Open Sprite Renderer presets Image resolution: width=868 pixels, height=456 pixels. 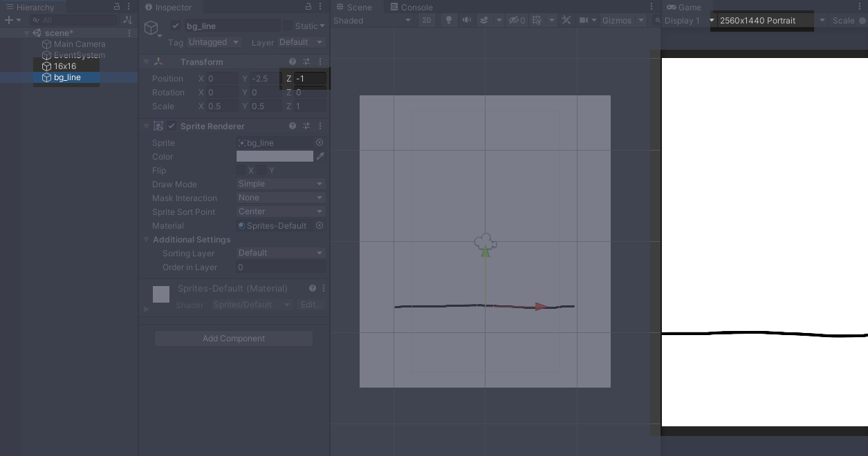(306, 126)
